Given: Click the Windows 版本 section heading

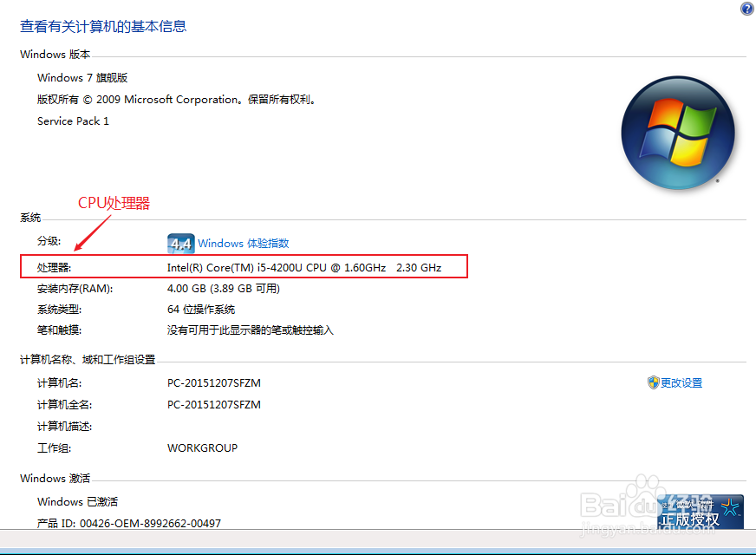Looking at the screenshot, I should click(55, 55).
